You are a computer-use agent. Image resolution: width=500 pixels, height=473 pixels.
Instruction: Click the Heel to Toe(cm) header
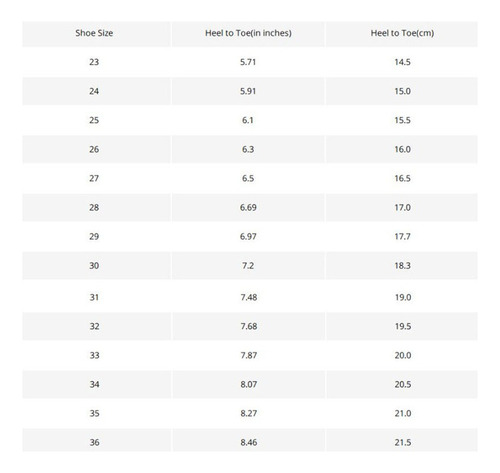402,33
